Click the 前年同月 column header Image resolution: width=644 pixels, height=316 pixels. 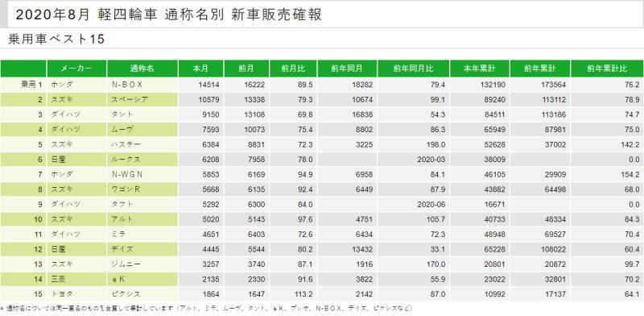pyautogui.click(x=347, y=69)
